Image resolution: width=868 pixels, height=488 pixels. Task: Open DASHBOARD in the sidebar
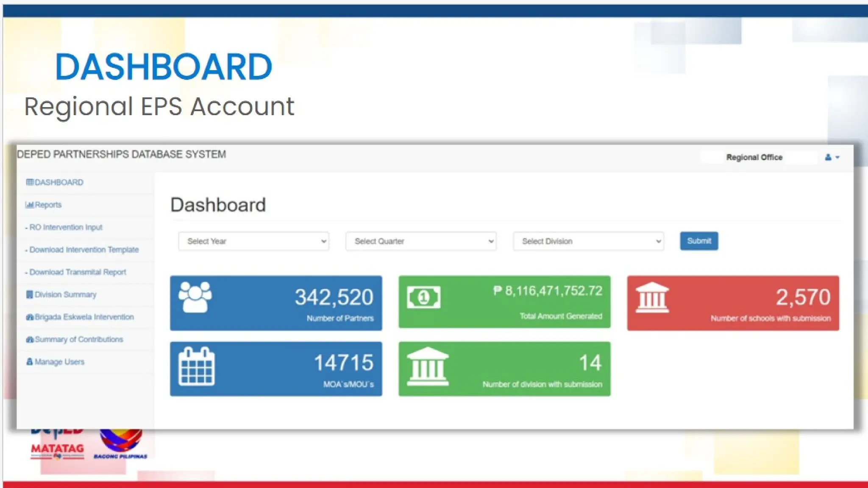pyautogui.click(x=58, y=182)
